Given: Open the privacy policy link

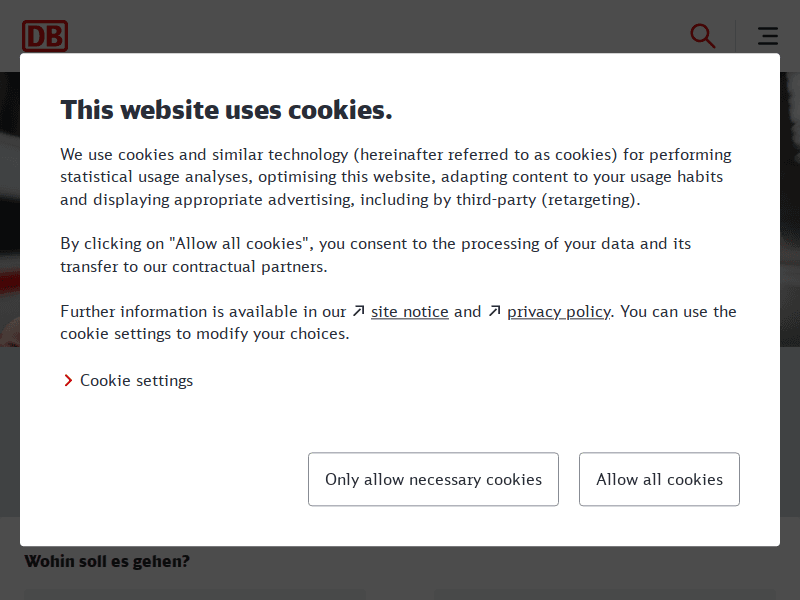Looking at the screenshot, I should 558,312.
